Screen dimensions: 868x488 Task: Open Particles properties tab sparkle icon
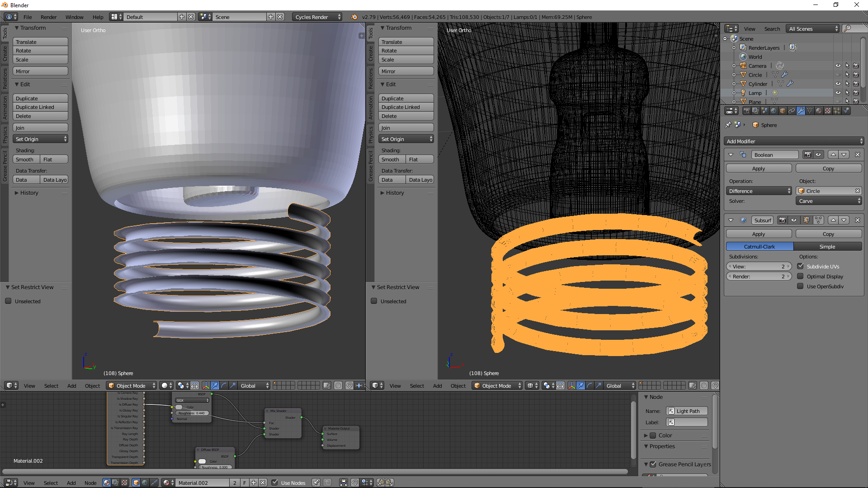[x=837, y=111]
